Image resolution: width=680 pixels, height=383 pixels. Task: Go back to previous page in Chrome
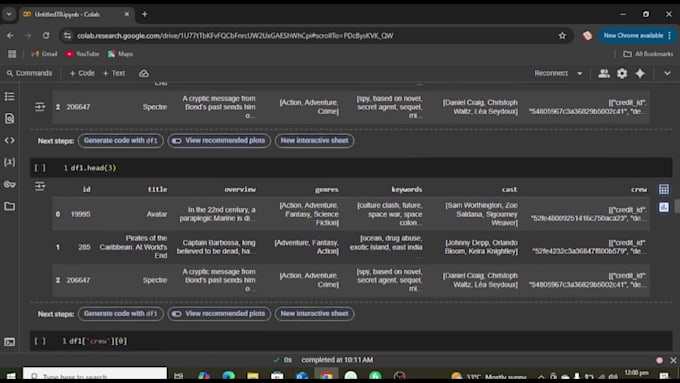tap(10, 36)
